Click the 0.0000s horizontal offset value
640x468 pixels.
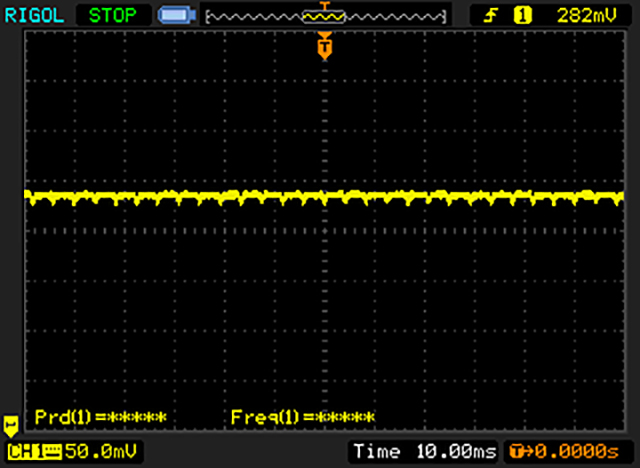tap(579, 452)
